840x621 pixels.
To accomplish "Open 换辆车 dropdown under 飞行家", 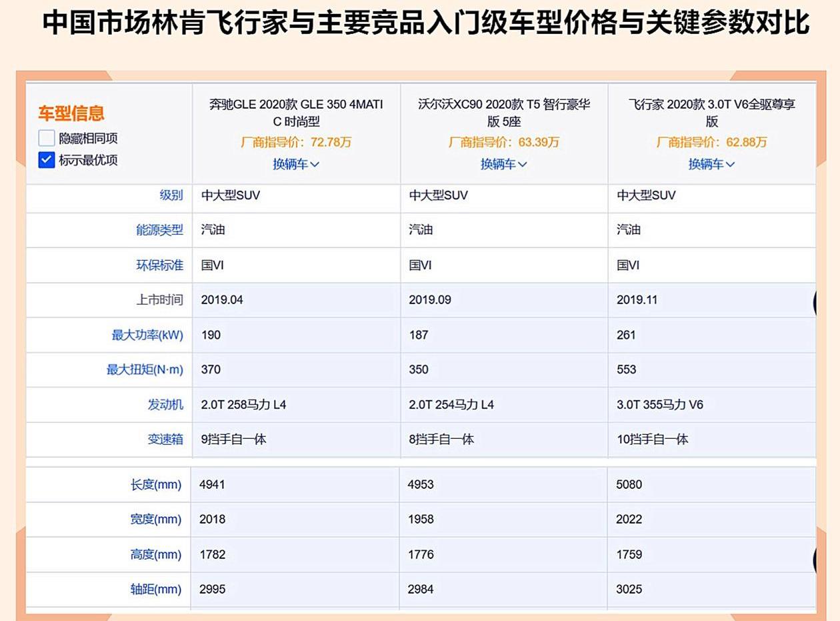I will pos(712,164).
